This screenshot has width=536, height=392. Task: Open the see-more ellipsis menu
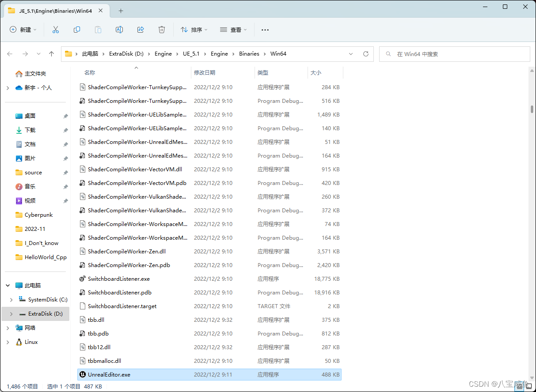(x=265, y=29)
